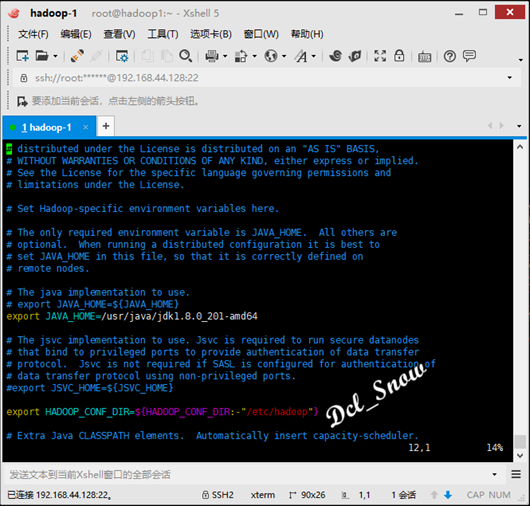Image resolution: width=530 pixels, height=506 pixels.
Task: Click previous tab left arrow
Action: point(490,126)
